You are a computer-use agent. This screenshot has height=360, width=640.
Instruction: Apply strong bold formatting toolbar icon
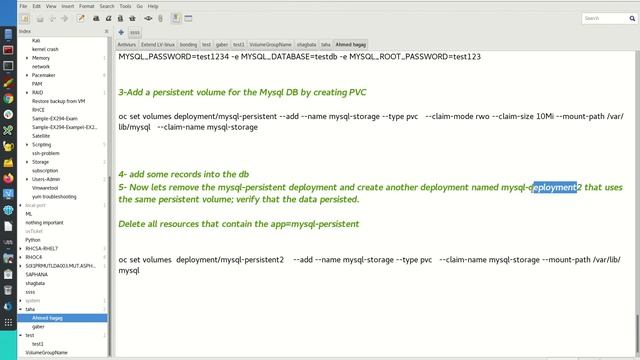click(96, 19)
